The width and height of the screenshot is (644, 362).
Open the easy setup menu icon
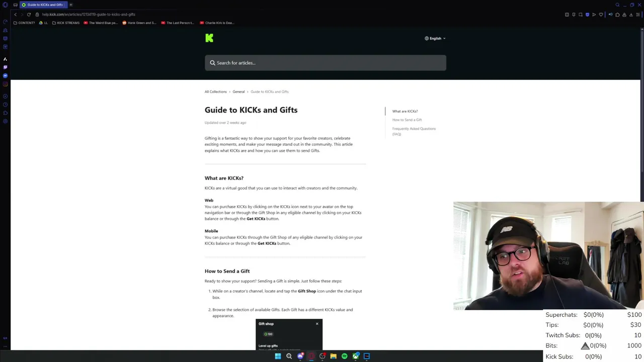point(638,15)
